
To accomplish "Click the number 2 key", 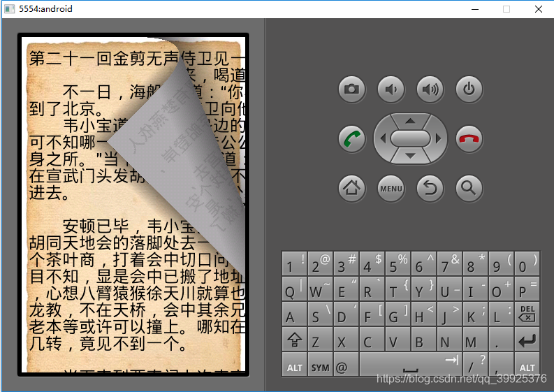I will [x=320, y=263].
